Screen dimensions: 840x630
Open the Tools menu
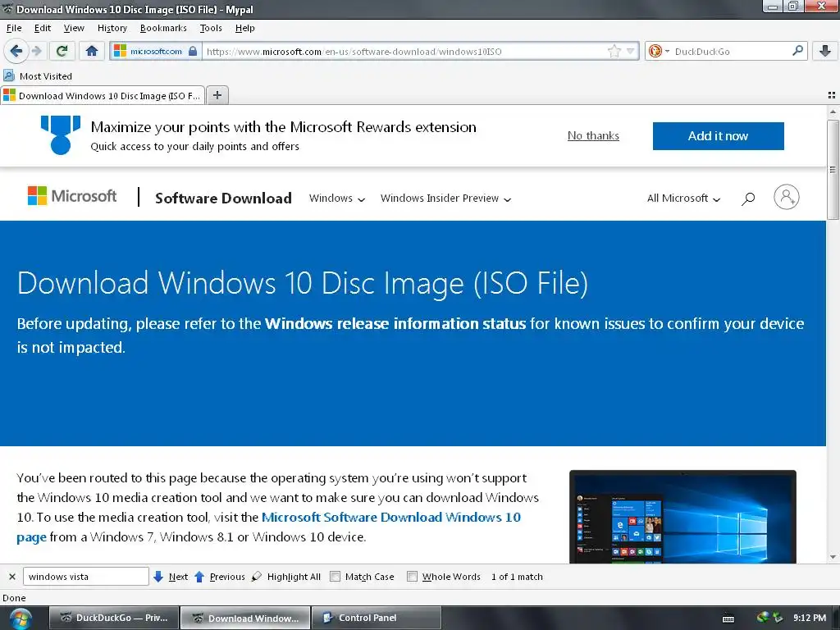coord(211,28)
